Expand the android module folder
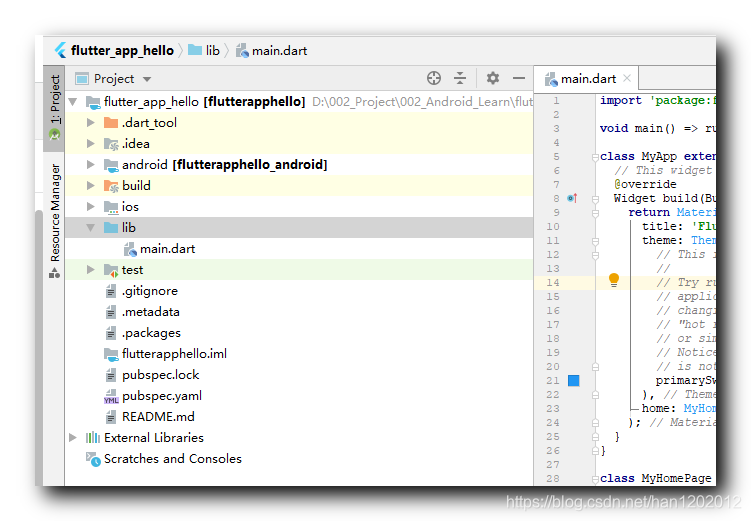This screenshot has width=751, height=521. pyautogui.click(x=91, y=165)
